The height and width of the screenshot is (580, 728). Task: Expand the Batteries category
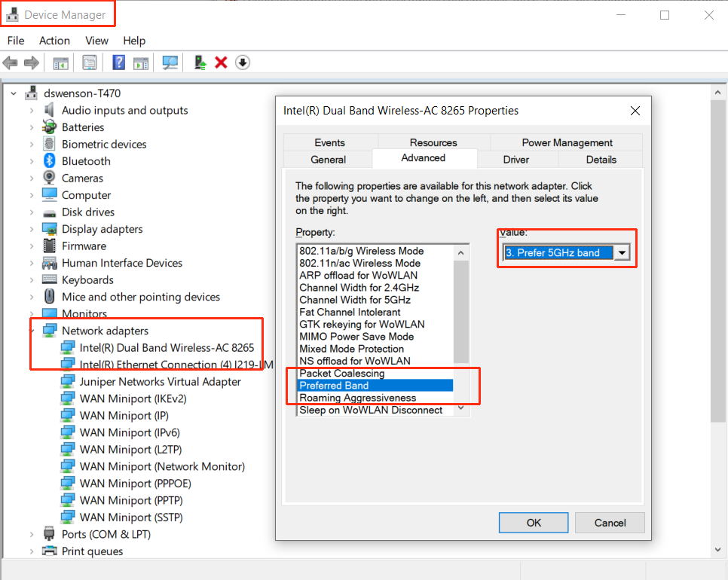32,127
